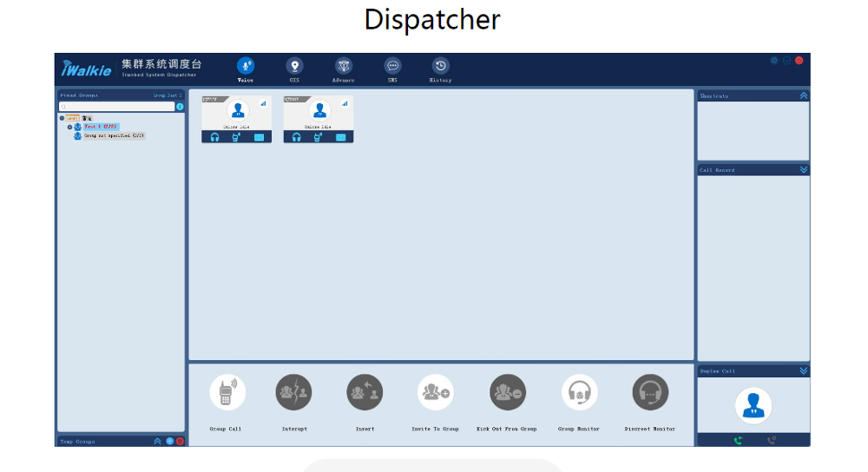Viewport: 868px width, 472px height.
Task: Click the settings gear in the title bar
Action: pyautogui.click(x=774, y=61)
